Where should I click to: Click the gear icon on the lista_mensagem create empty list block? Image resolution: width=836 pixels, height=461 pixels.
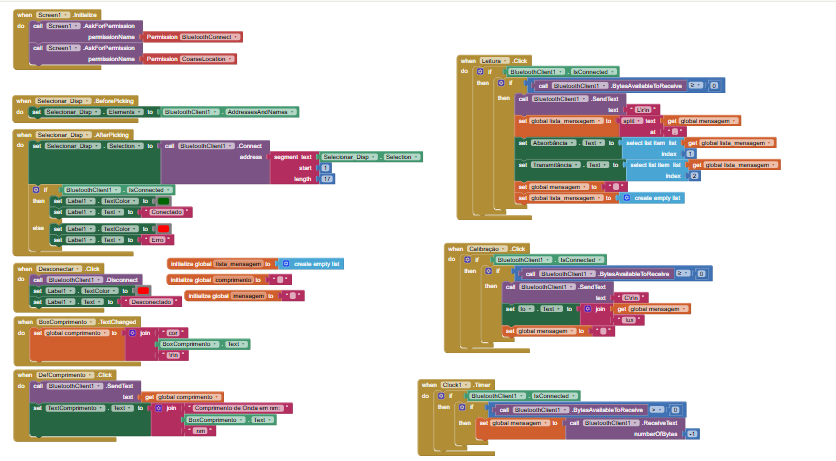pos(286,263)
